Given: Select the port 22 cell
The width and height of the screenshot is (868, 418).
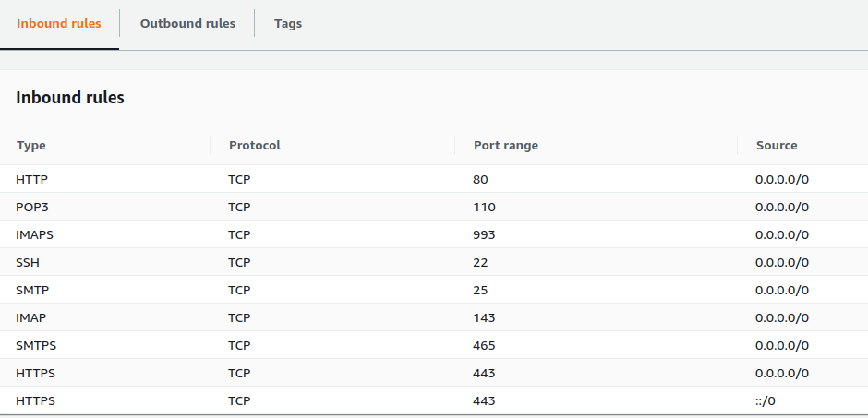Looking at the screenshot, I should [480, 262].
